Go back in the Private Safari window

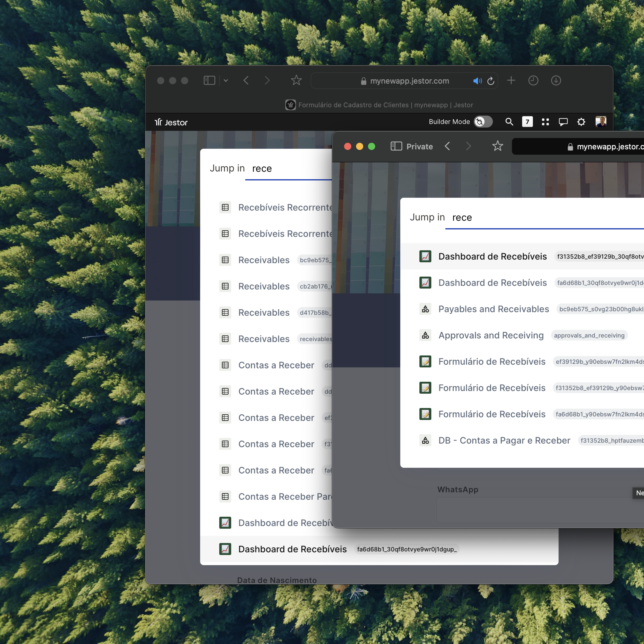(447, 146)
